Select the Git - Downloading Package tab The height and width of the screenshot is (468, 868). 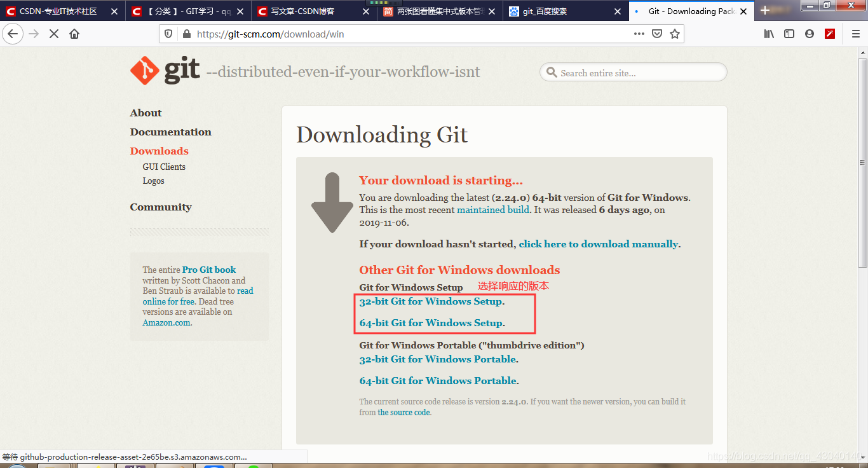pos(691,11)
